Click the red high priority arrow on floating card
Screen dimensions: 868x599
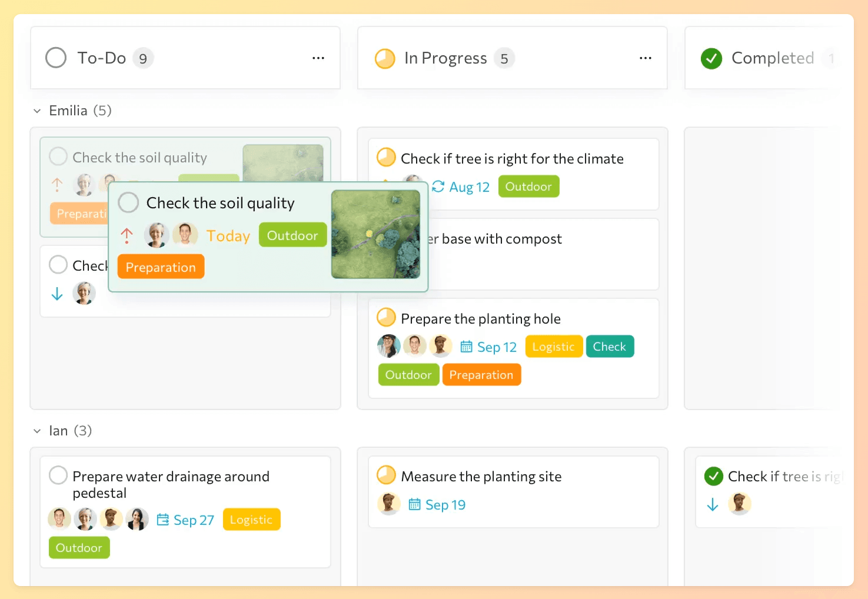[x=127, y=236]
